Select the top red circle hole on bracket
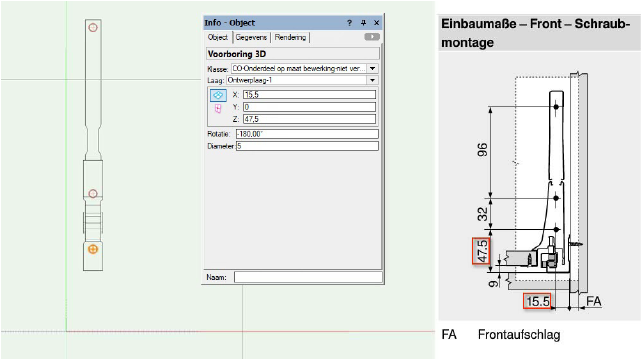This screenshot has width=643, height=360. (93, 27)
